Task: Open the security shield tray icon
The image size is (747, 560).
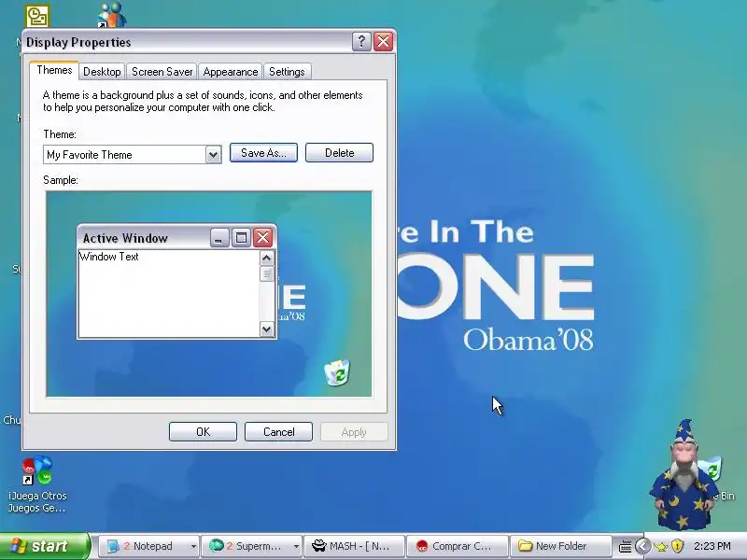Action: 677,546
